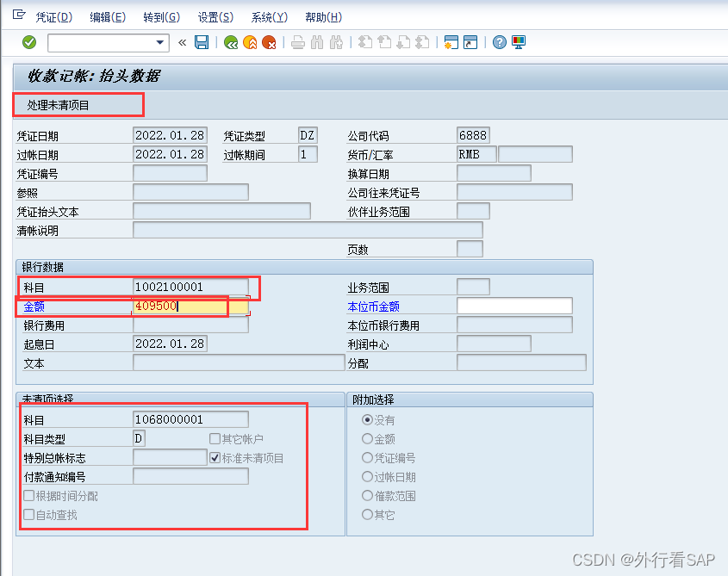Select the 金额 radio button under 附加选择
728x576 pixels.
click(x=367, y=438)
